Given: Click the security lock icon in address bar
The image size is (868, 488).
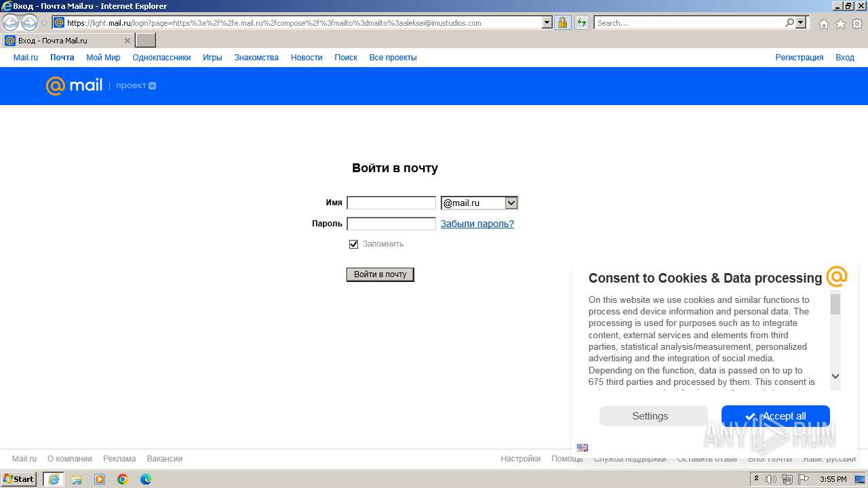Looking at the screenshot, I should pyautogui.click(x=562, y=22).
